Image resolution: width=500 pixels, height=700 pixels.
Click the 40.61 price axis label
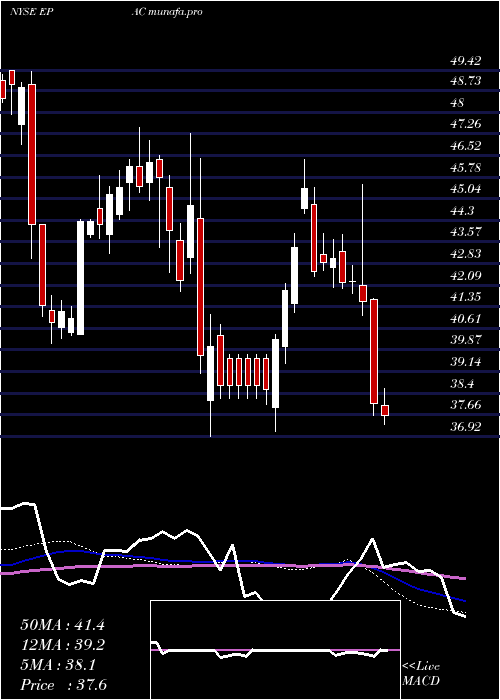(466, 319)
